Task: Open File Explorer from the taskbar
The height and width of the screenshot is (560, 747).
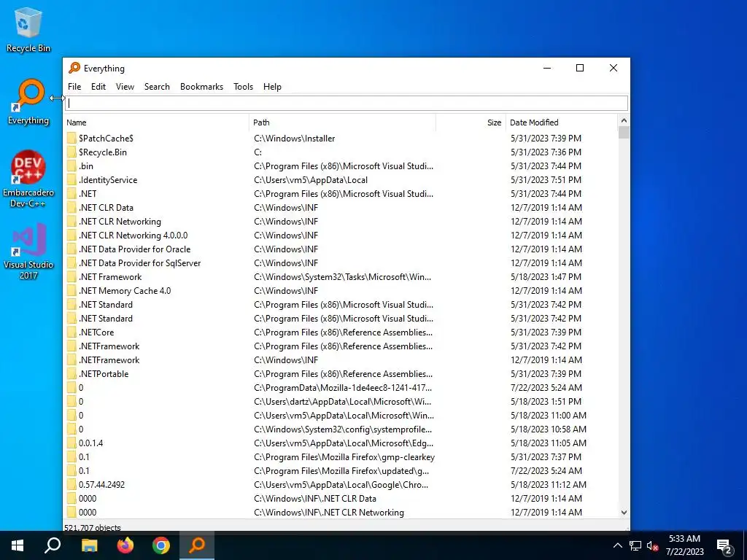Action: [89, 545]
